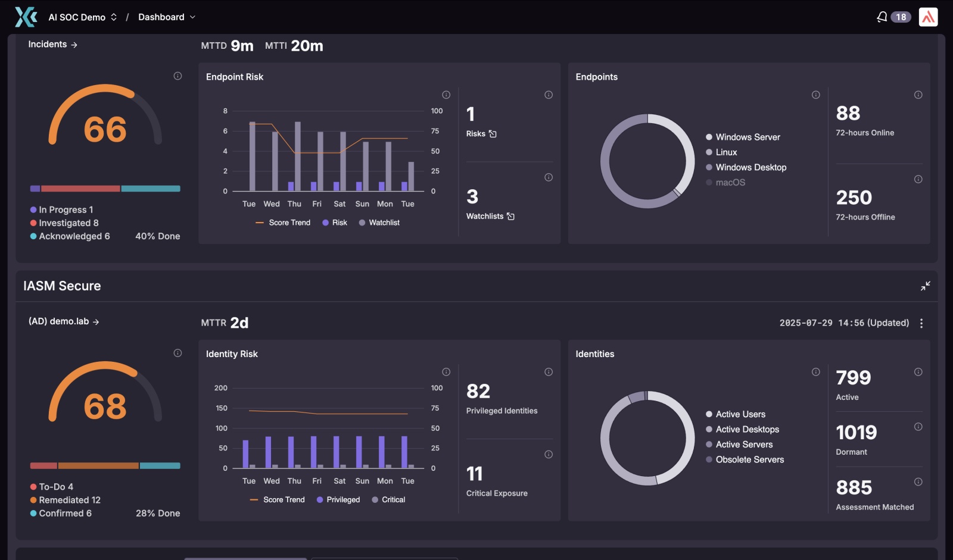Toggle the Score Trend legend in Endpoint Risk
Screen dimensions: 953x560
[283, 223]
